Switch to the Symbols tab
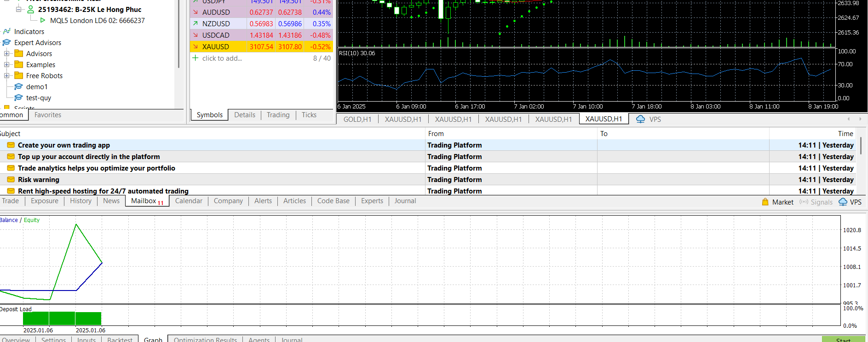The height and width of the screenshot is (342, 868). pyautogui.click(x=210, y=115)
